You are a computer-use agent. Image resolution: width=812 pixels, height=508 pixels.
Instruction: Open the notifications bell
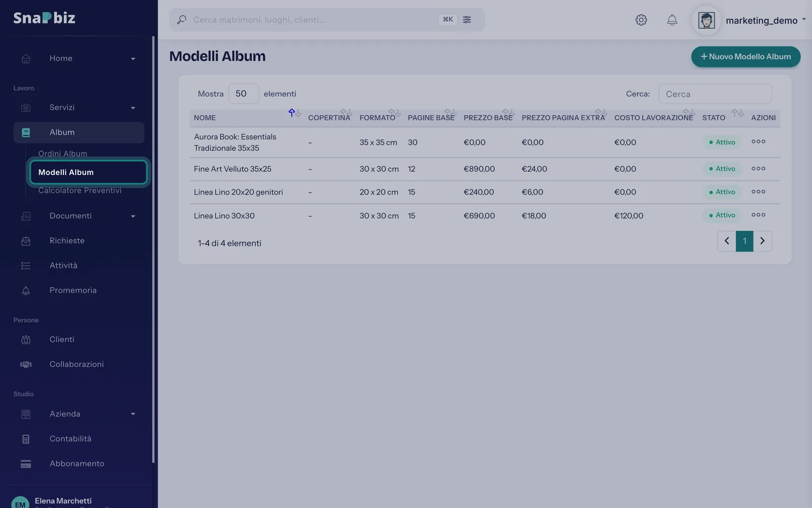(672, 20)
